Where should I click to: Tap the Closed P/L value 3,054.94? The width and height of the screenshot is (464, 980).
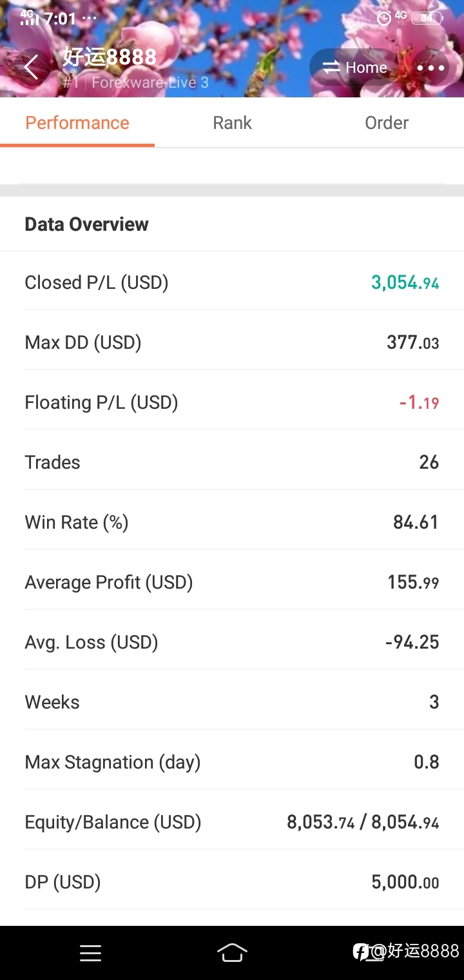(405, 282)
